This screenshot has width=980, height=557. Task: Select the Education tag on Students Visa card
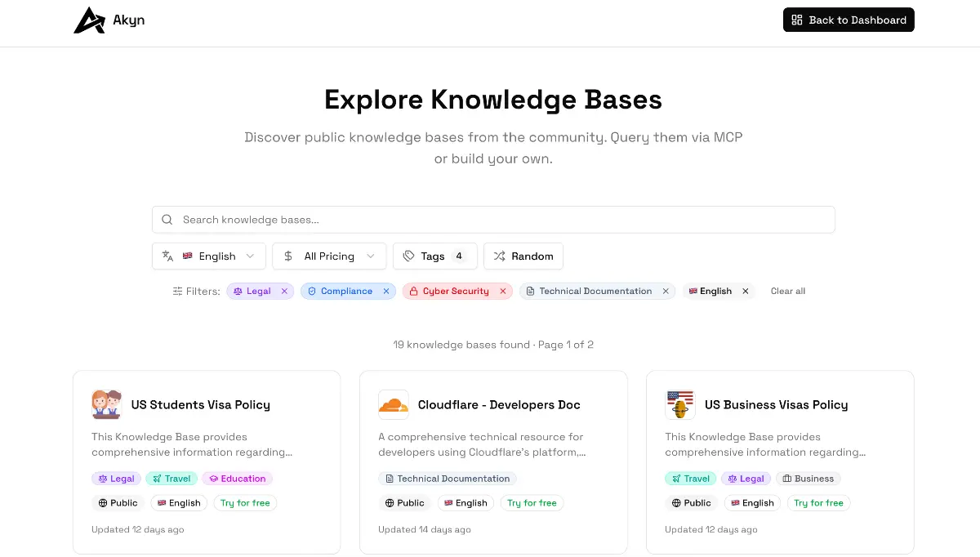tap(237, 479)
